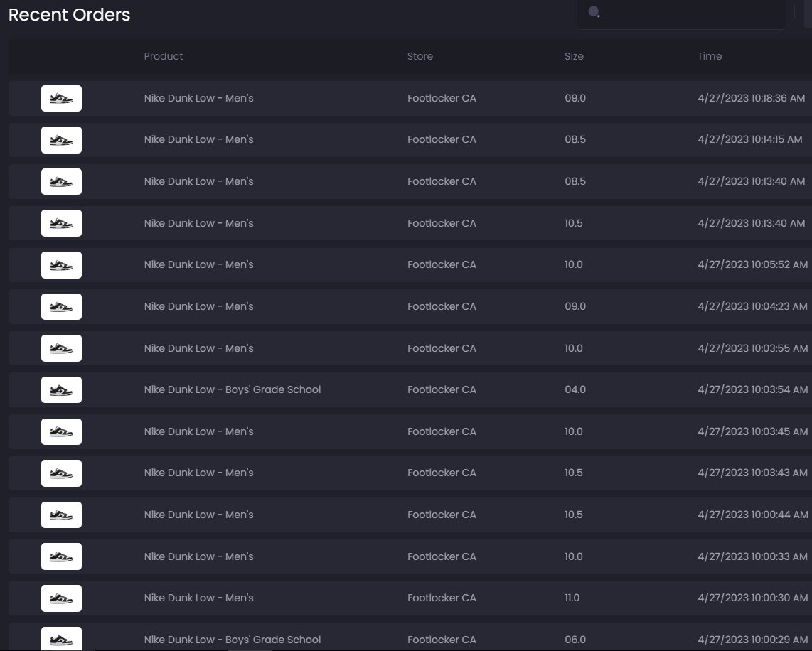Click timestamp 4/27/2023 10:00:29 AM
812x651 pixels.
pos(753,640)
